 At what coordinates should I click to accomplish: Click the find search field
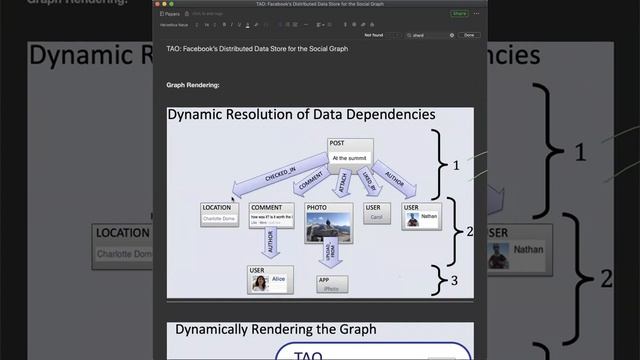point(429,36)
